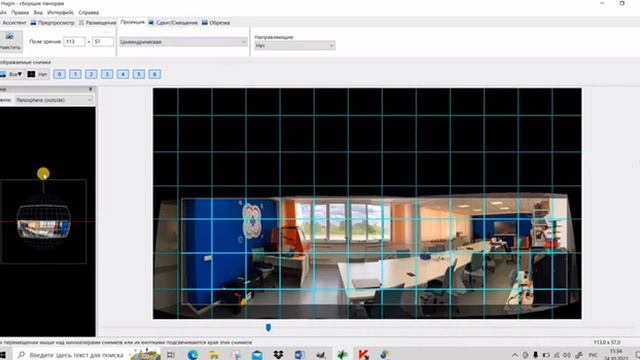Image resolution: width=640 pixels, height=360 pixels.
Task: Click the Windows Start button
Action: pyautogui.click(x=3, y=355)
